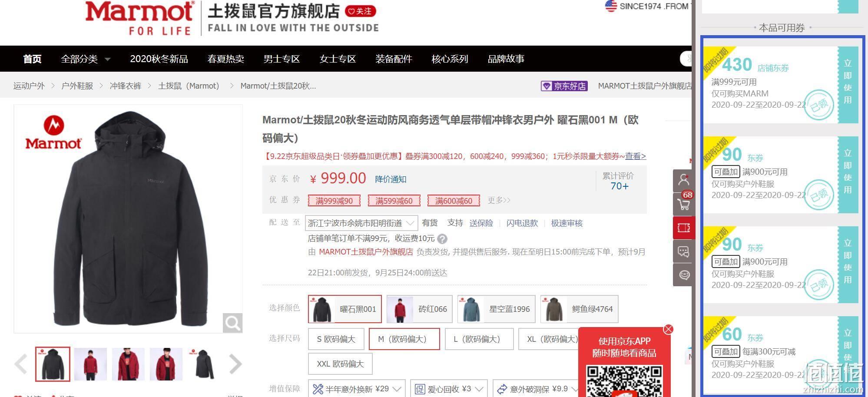The height and width of the screenshot is (397, 868).
Task: Show previous product thumbnails arrow
Action: tap(20, 364)
